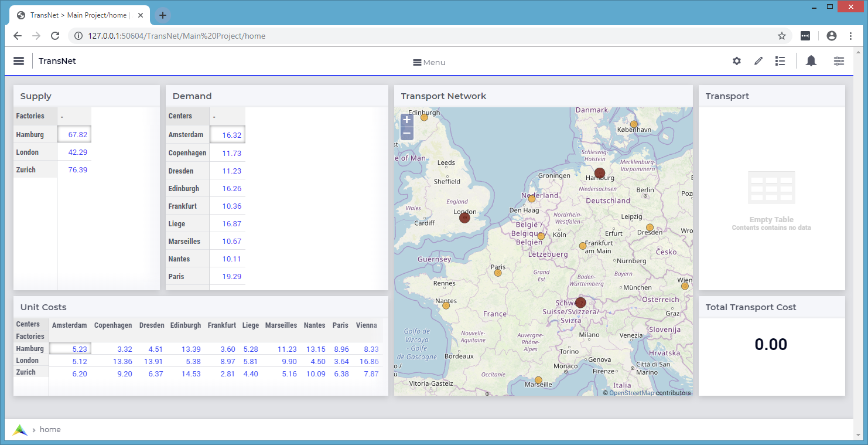
Task: Click the London factory marker on map
Action: [x=464, y=218]
